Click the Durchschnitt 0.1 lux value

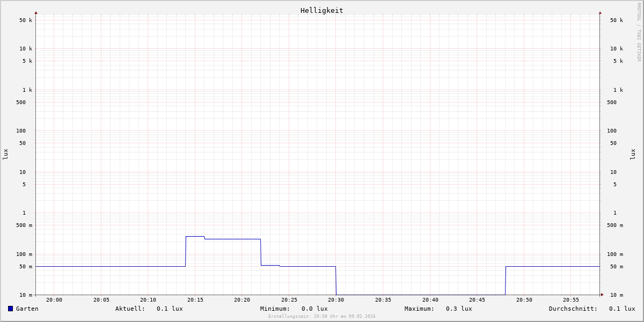pos(622,309)
